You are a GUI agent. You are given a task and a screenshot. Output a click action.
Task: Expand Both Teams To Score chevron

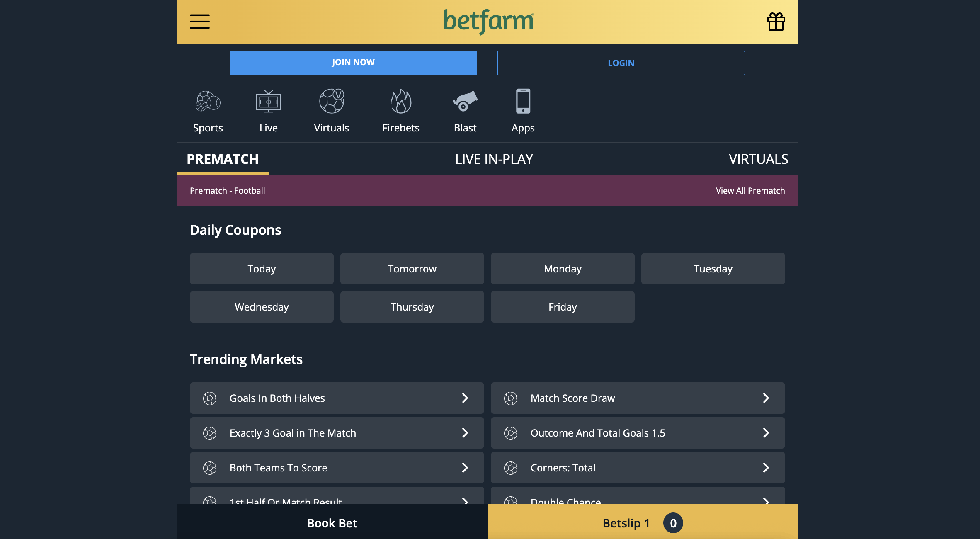tap(465, 468)
